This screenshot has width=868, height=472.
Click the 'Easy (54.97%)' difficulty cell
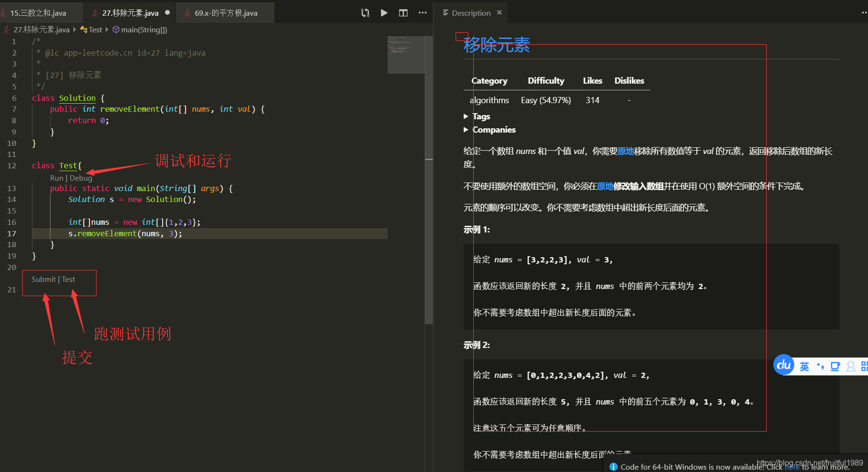[x=546, y=100]
